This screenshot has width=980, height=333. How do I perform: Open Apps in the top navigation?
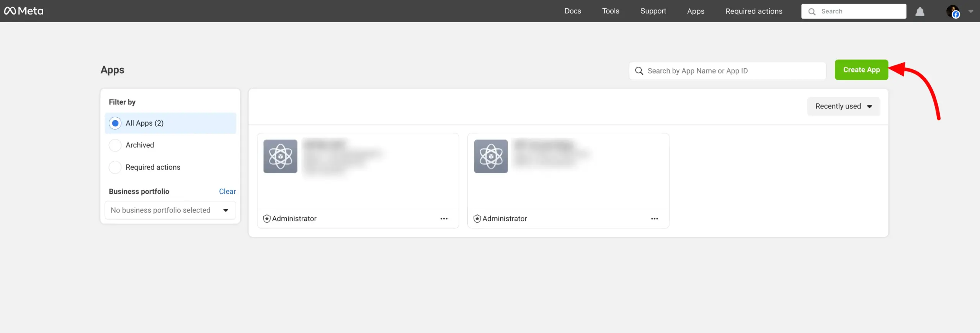(x=696, y=11)
